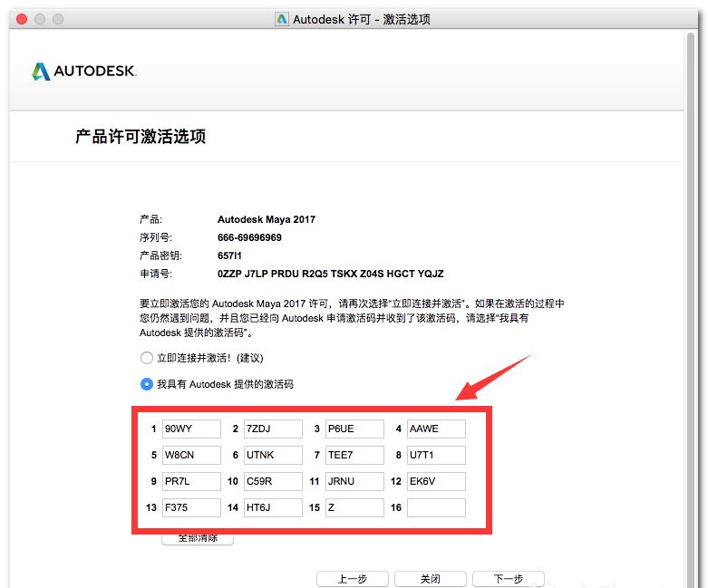Click the 申请号 label

pyautogui.click(x=155, y=274)
